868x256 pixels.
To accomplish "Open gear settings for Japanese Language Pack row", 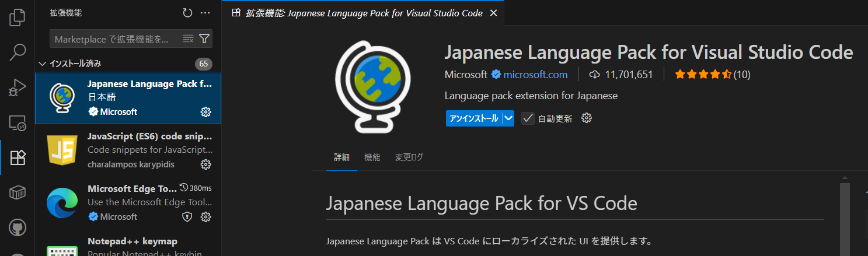I will [x=205, y=111].
